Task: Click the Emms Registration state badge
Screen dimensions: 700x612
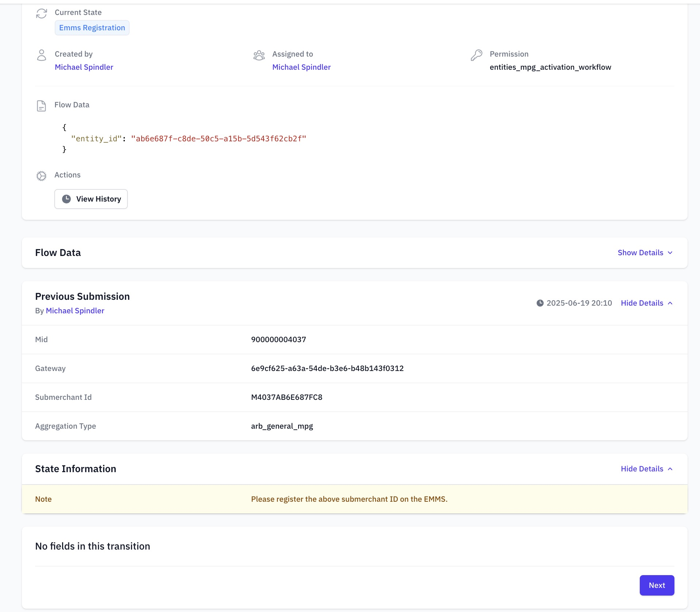Action: point(92,28)
